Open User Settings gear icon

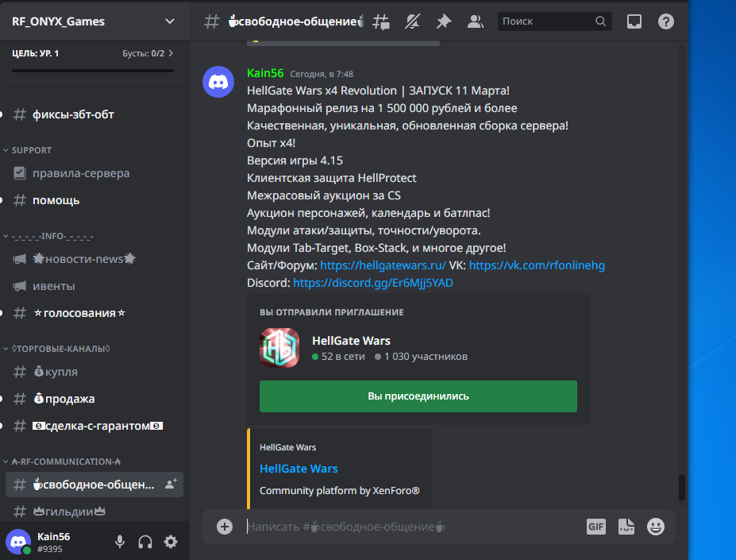(171, 542)
